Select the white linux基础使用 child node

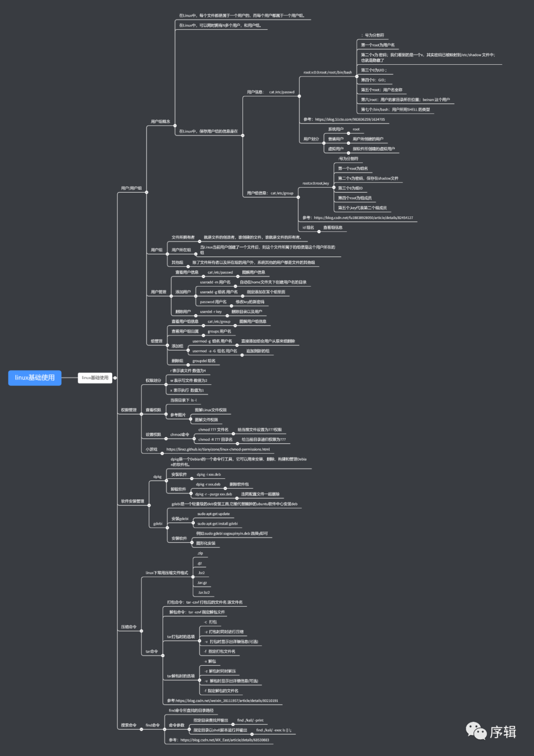point(95,378)
